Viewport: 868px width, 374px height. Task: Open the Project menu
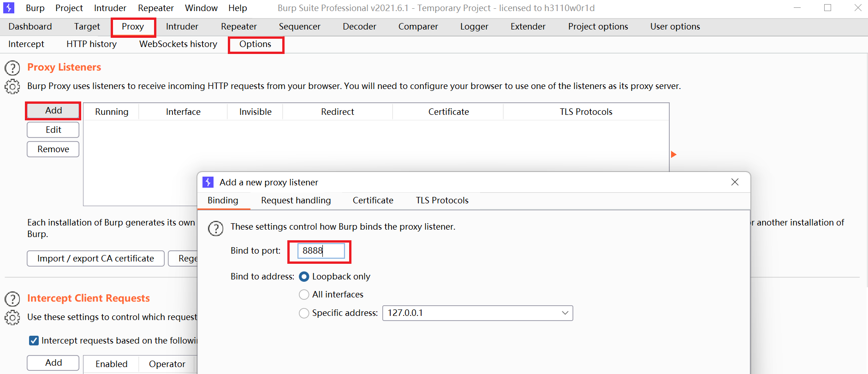click(x=69, y=8)
